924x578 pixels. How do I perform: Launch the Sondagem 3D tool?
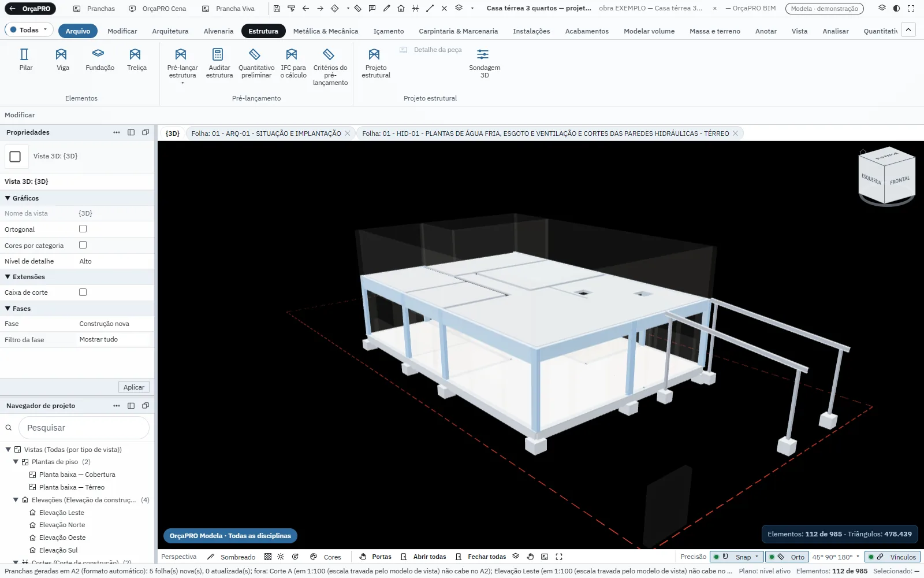point(485,64)
